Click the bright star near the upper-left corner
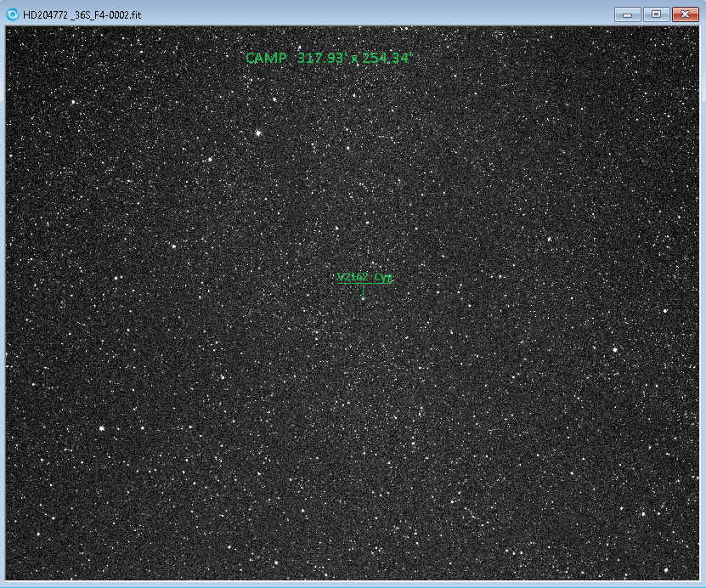 [73, 103]
